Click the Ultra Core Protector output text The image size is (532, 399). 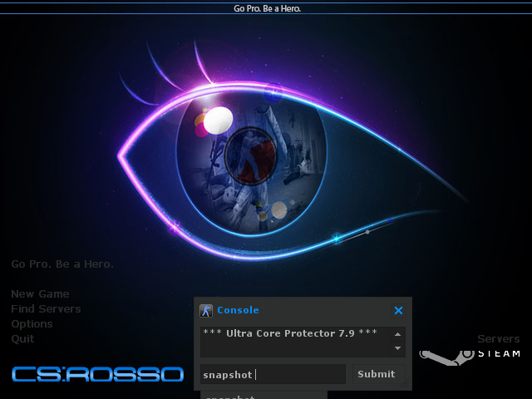click(290, 333)
